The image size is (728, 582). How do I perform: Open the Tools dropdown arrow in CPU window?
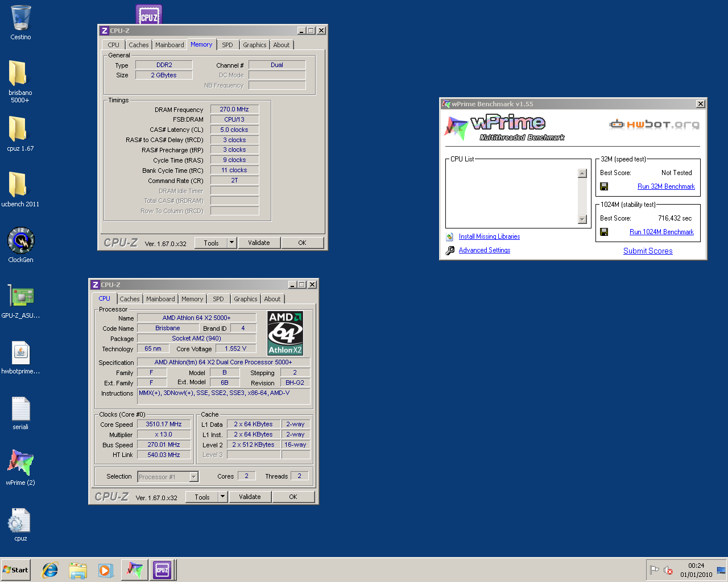click(x=222, y=497)
